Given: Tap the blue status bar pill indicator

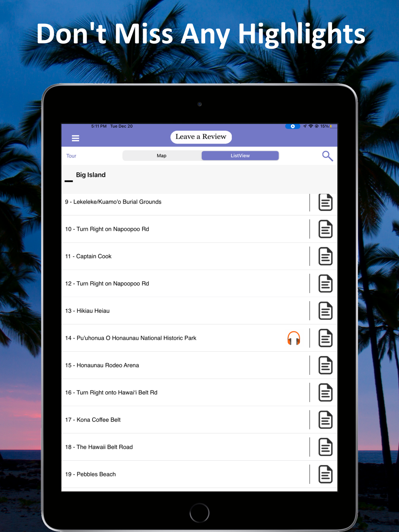Looking at the screenshot, I should 292,126.
